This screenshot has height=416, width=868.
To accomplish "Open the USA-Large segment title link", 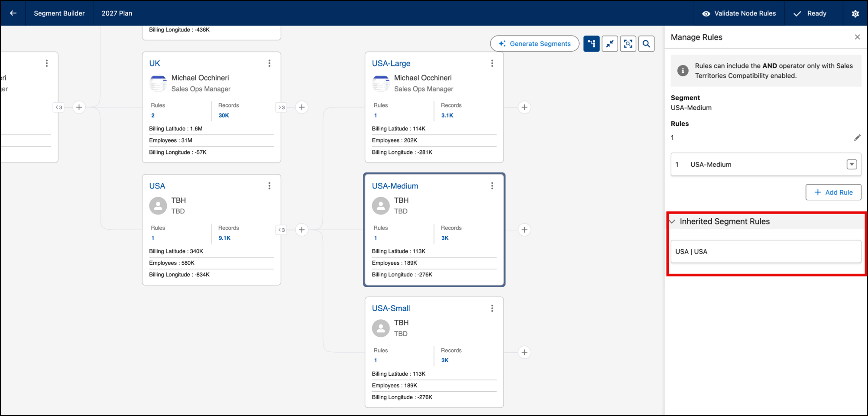I will point(391,63).
